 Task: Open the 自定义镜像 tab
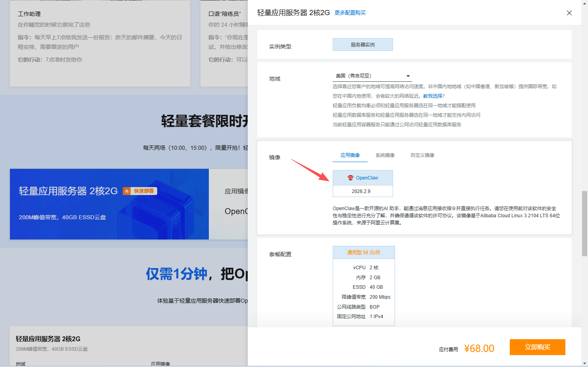click(x=422, y=155)
